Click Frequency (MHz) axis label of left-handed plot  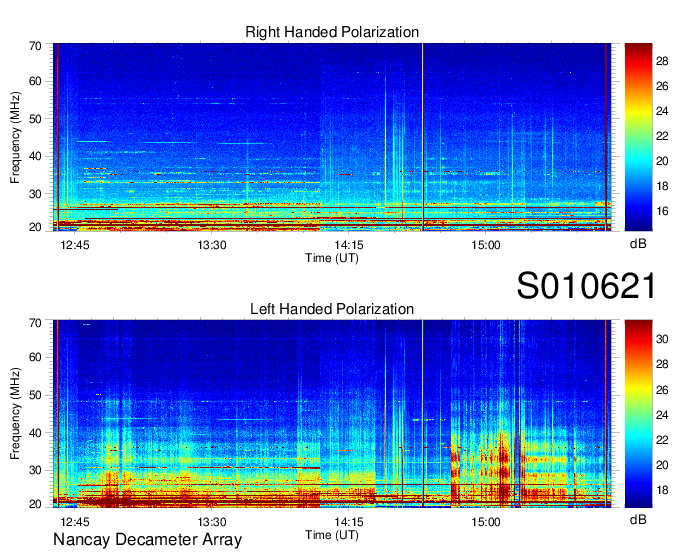pyautogui.click(x=15, y=414)
